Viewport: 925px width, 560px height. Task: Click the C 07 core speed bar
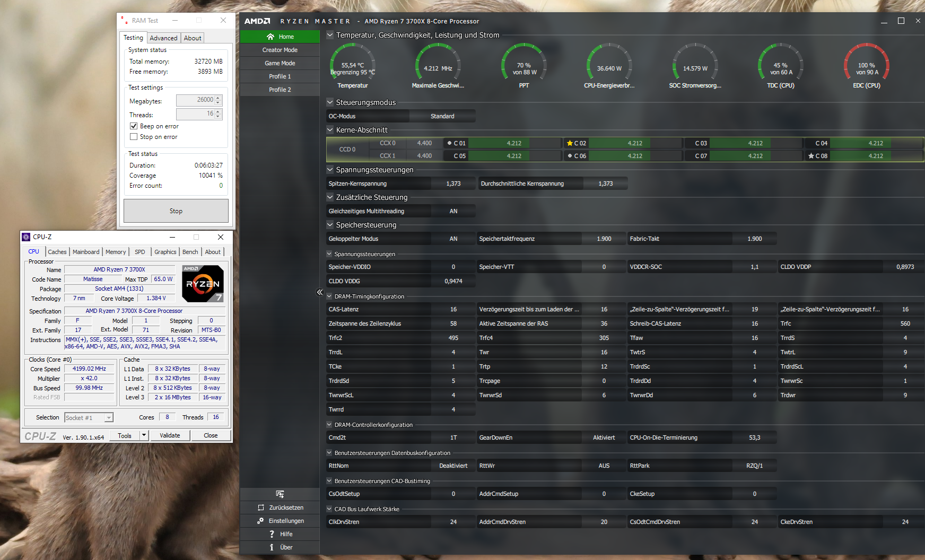click(755, 156)
